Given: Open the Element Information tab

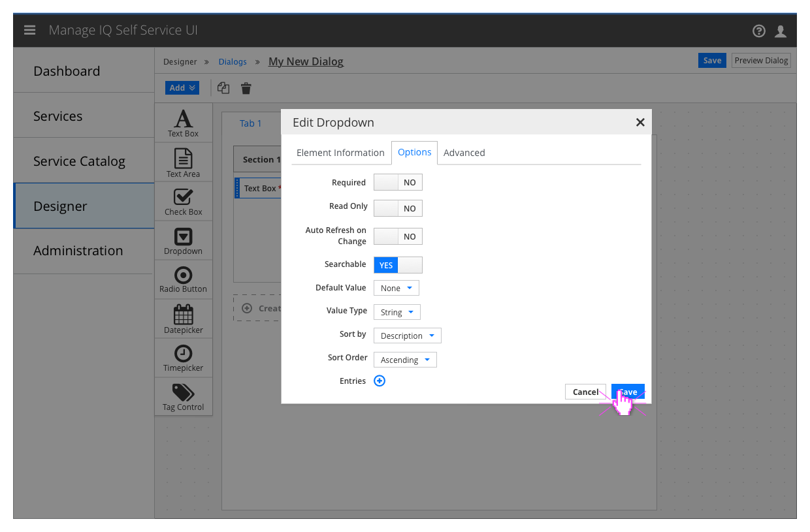Looking at the screenshot, I should tap(340, 152).
